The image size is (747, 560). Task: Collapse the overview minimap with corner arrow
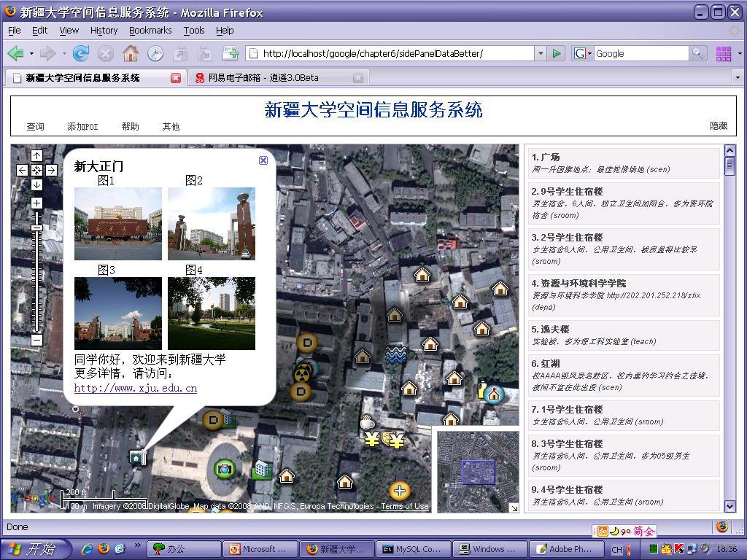point(514,507)
